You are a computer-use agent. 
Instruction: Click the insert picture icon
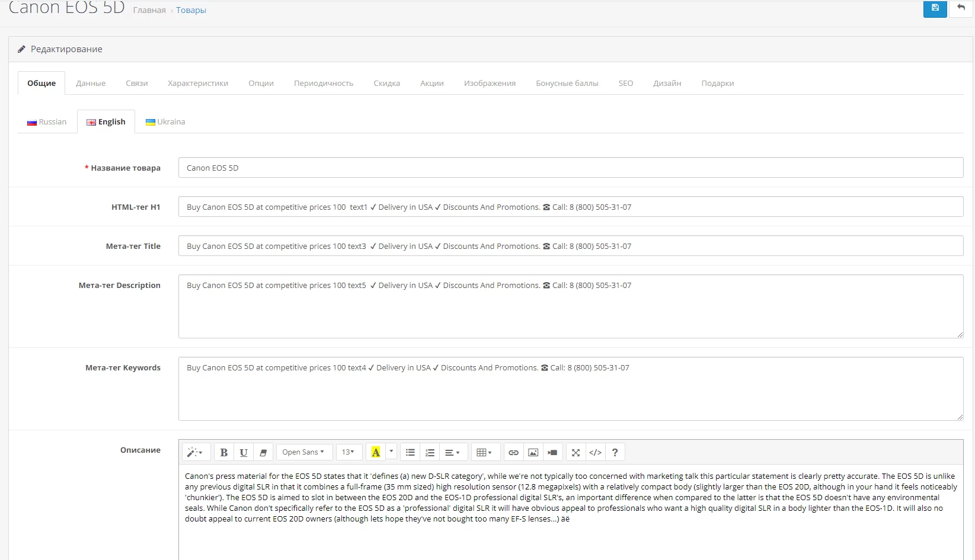pyautogui.click(x=533, y=452)
